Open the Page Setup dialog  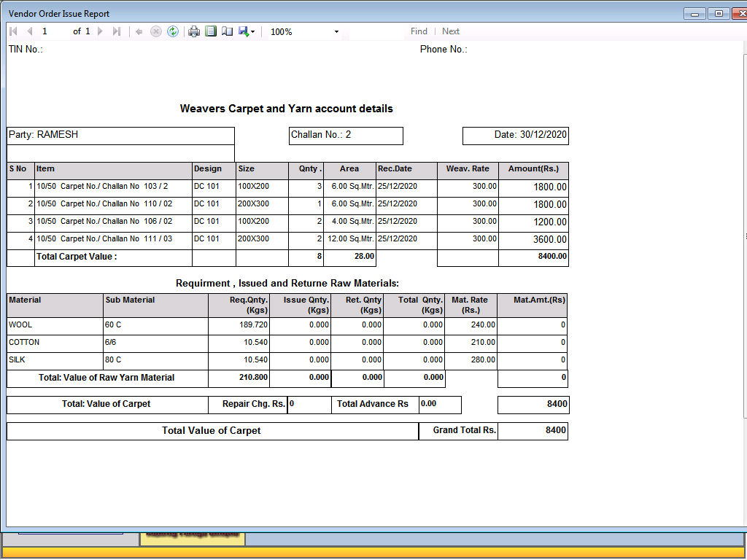coord(227,31)
